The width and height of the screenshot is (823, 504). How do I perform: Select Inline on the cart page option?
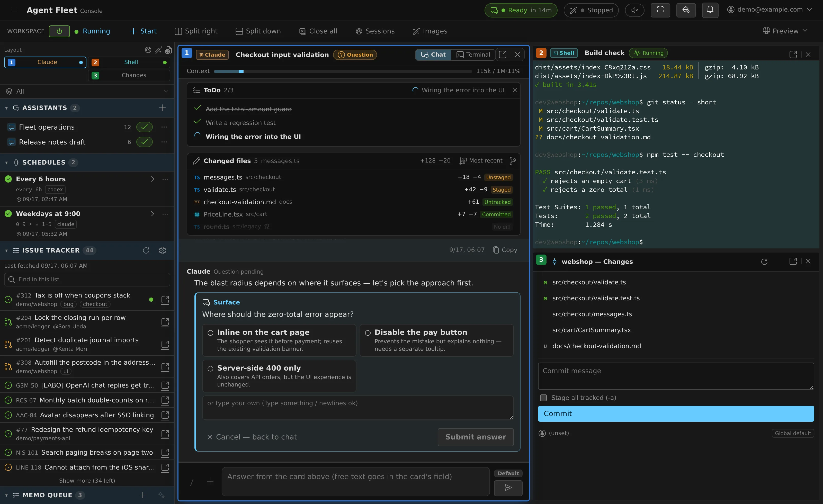click(x=279, y=340)
